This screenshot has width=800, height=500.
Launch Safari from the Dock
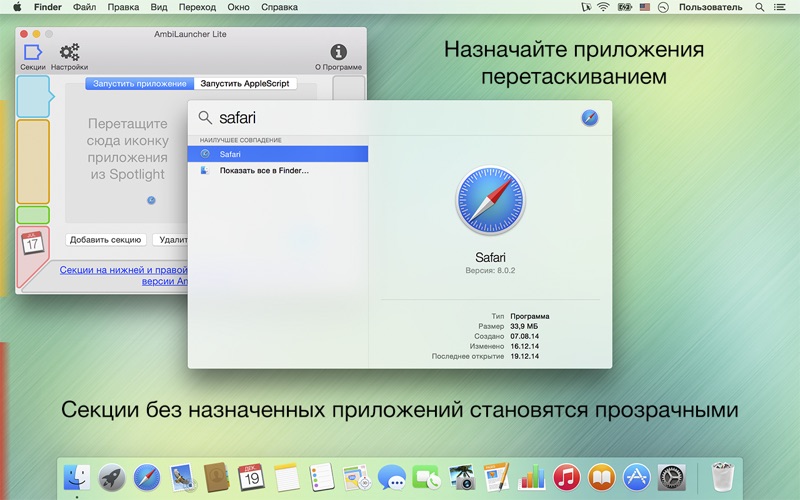147,478
